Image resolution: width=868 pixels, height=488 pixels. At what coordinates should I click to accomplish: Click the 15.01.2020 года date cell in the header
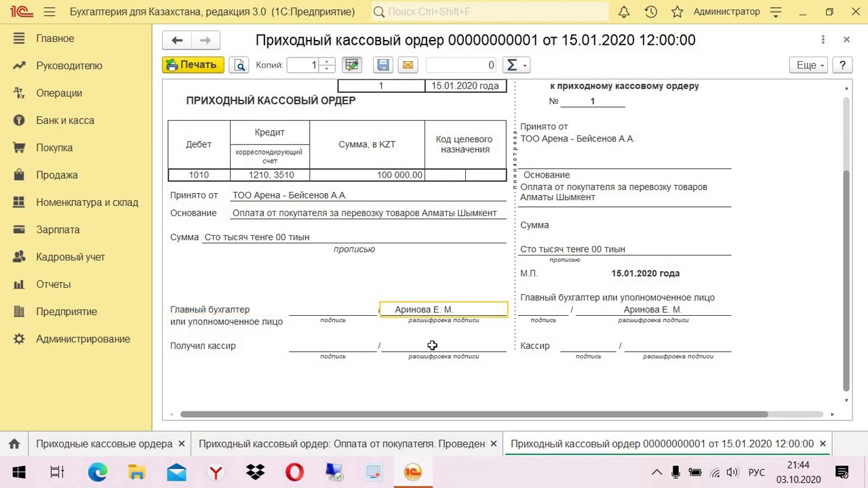tap(465, 86)
